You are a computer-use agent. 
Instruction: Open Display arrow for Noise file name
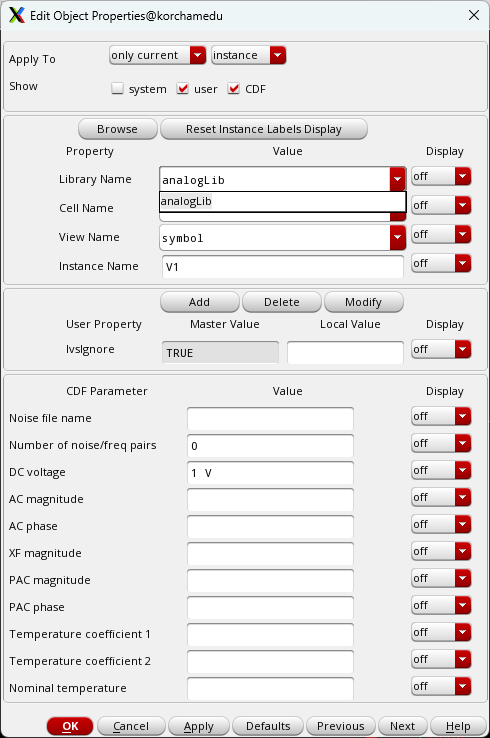pos(463,416)
